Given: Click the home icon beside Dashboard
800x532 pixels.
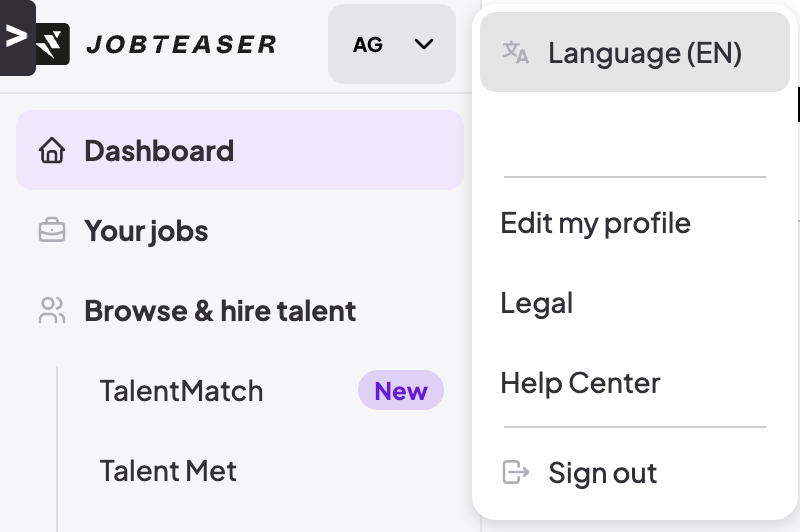Looking at the screenshot, I should pyautogui.click(x=51, y=151).
